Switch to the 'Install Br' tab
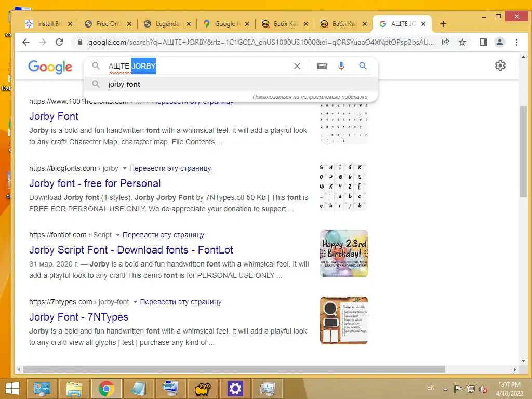Image resolution: width=532 pixels, height=399 pixels. click(x=47, y=24)
